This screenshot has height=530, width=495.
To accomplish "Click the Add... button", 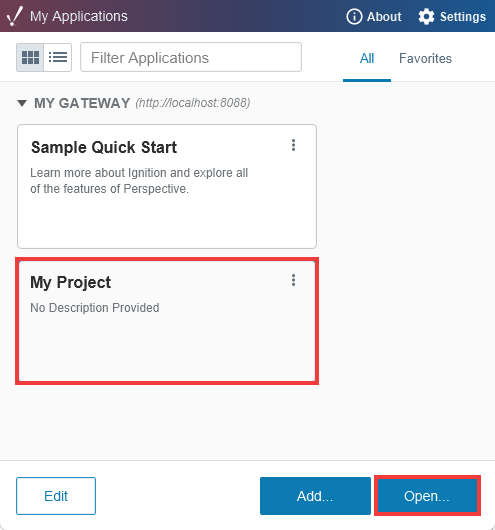I will click(x=315, y=496).
